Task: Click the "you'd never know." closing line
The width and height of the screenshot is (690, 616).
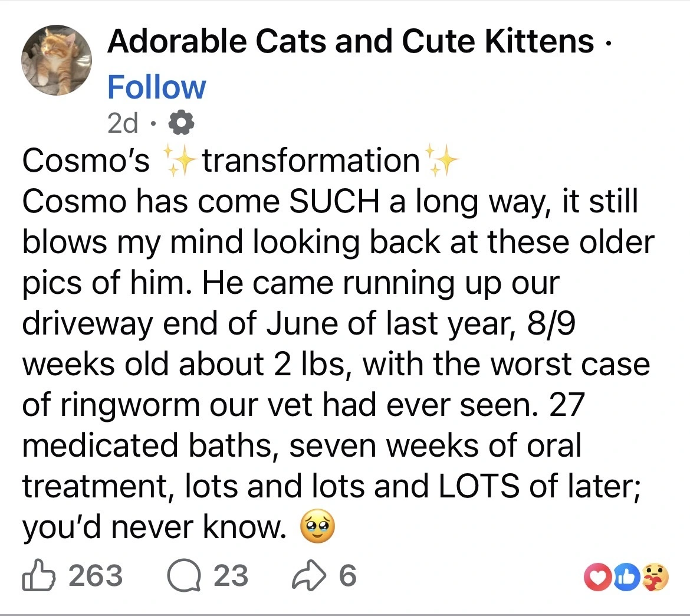Action: [155, 528]
